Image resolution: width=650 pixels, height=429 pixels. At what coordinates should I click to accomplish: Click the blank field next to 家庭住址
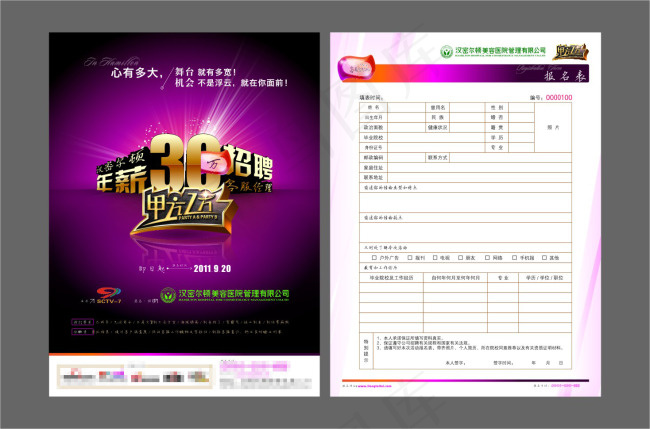click(x=479, y=168)
